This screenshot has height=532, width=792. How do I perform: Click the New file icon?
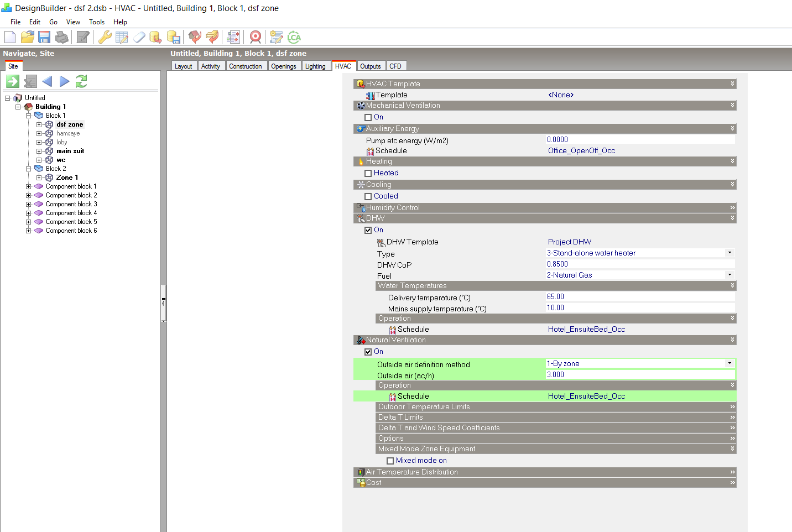point(10,37)
